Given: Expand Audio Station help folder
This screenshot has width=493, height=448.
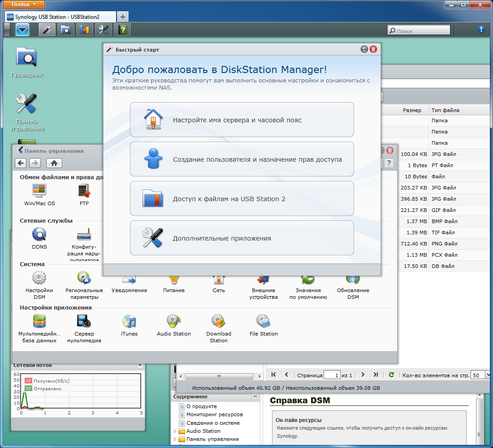Looking at the screenshot, I should (x=175, y=431).
